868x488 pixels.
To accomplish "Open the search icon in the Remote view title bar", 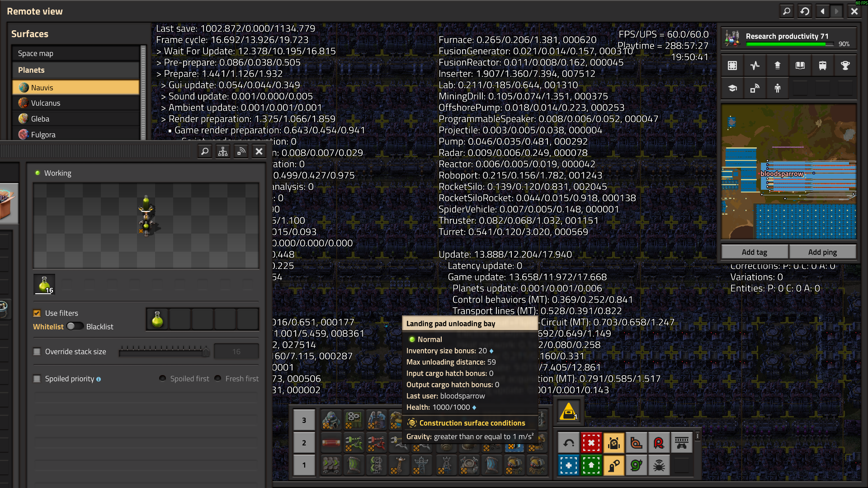I will point(787,11).
